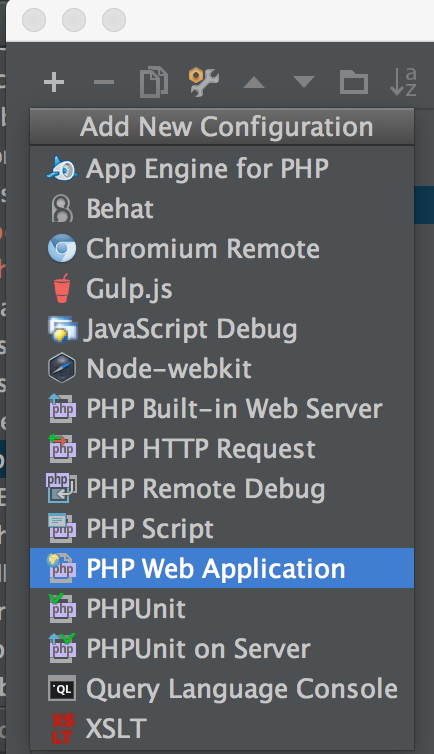Select App Engine for PHP
Viewport: 434px width, 754px height.
click(222, 169)
